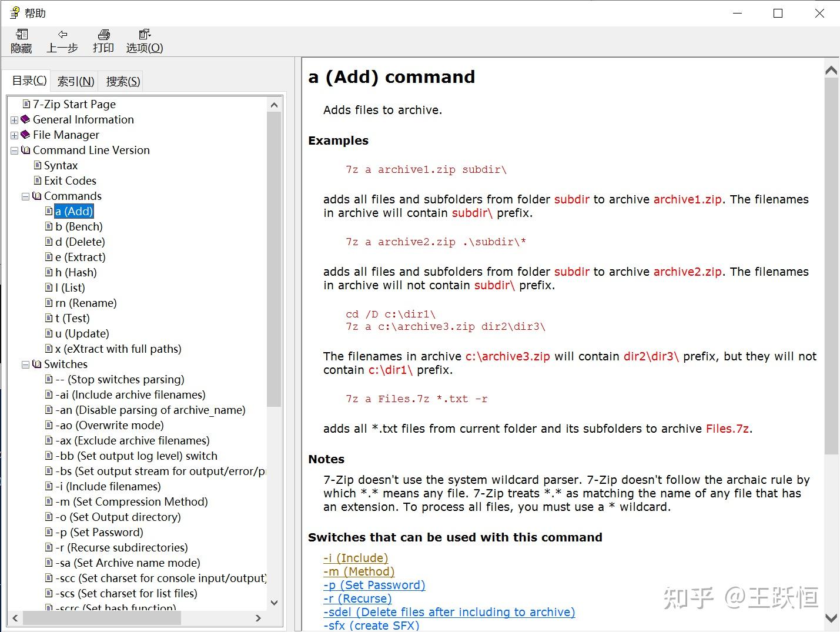Image resolution: width=840 pixels, height=632 pixels.
Task: Click the page icon next to Exit Codes
Action: (38, 180)
